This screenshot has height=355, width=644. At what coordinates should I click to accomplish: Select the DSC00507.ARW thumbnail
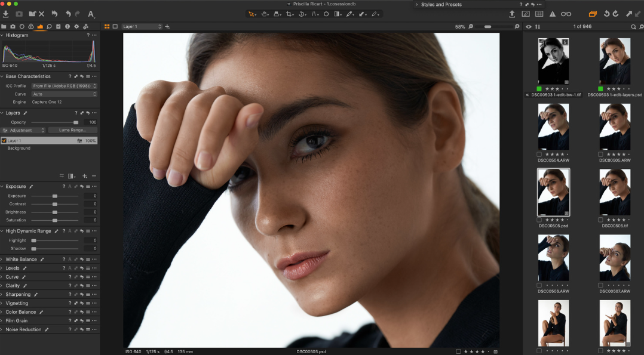(615, 258)
